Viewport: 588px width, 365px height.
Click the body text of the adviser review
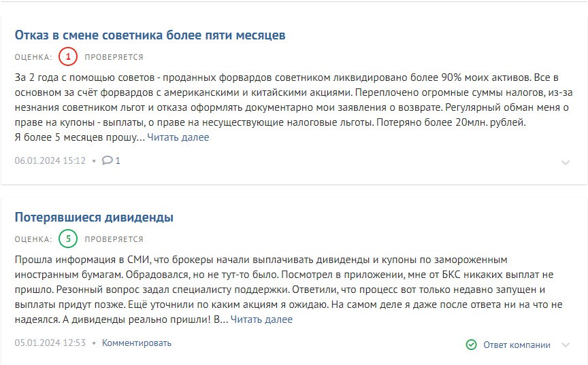(293, 107)
